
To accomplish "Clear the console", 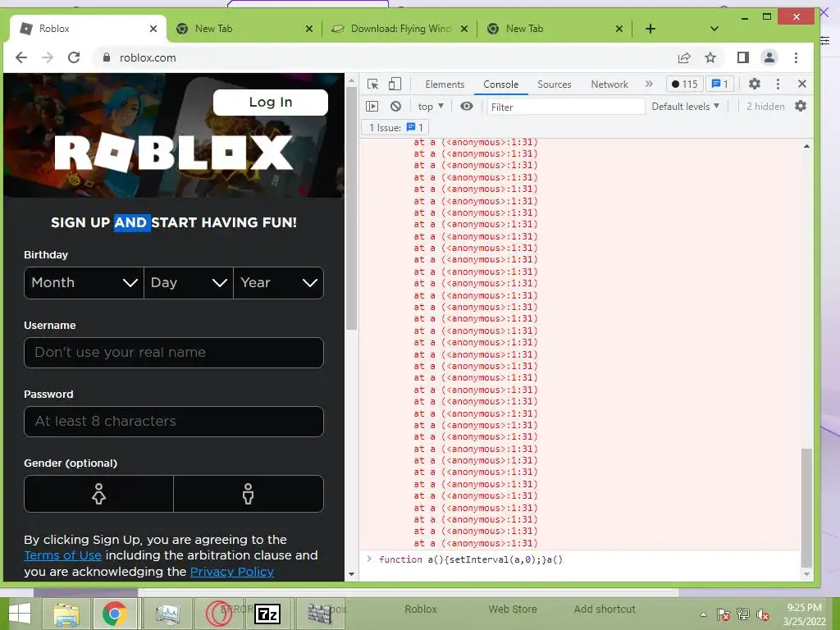I will pyautogui.click(x=395, y=106).
